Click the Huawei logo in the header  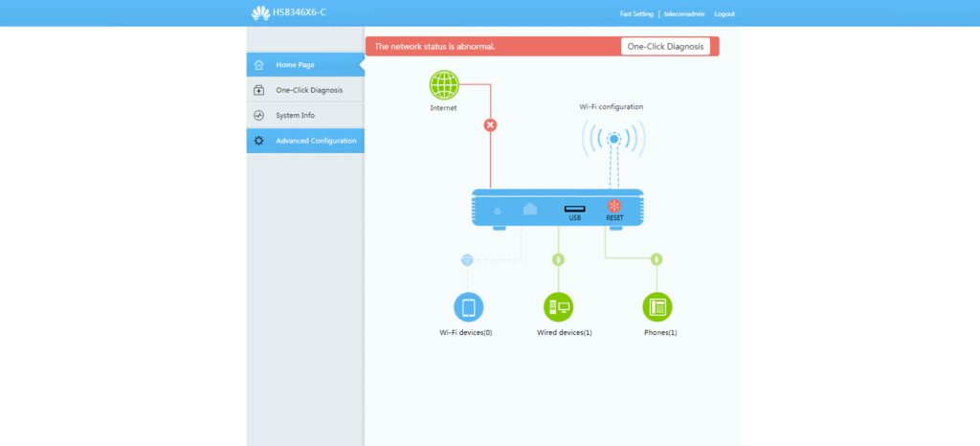tap(260, 13)
